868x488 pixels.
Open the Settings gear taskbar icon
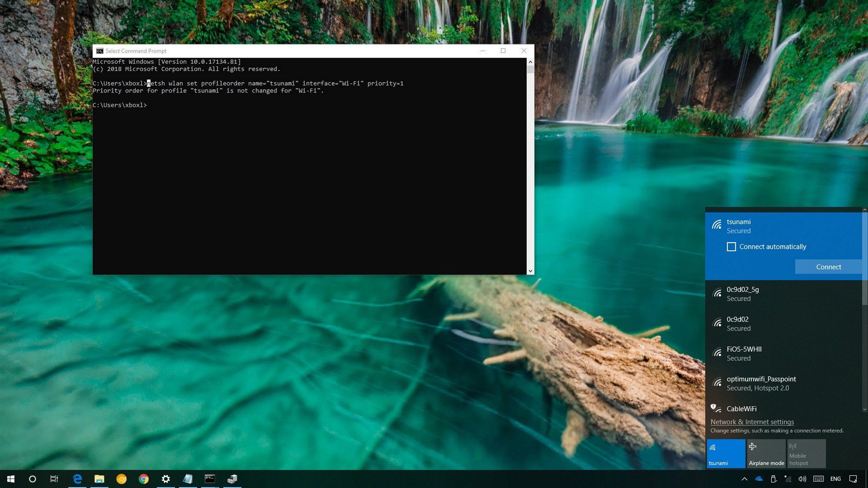click(x=166, y=479)
